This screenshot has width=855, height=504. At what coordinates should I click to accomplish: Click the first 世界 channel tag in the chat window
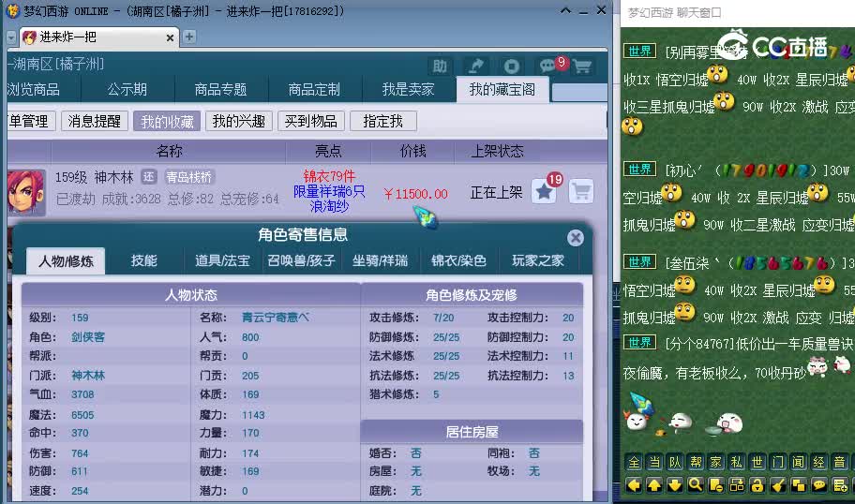[x=639, y=52]
